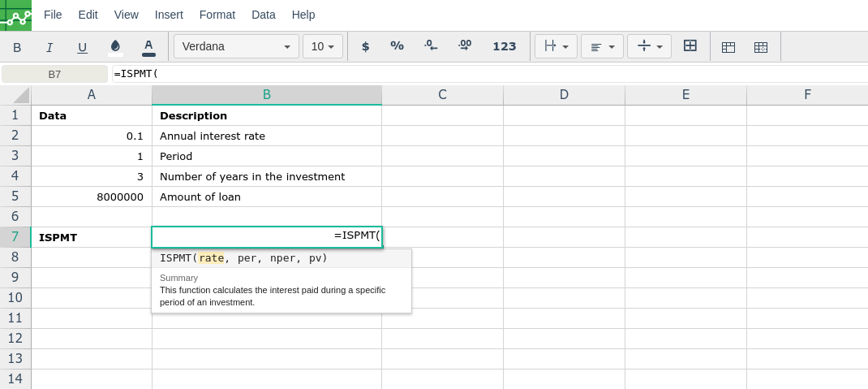Open the text color picker
Viewport: 868px width, 389px height.
pyautogui.click(x=148, y=47)
